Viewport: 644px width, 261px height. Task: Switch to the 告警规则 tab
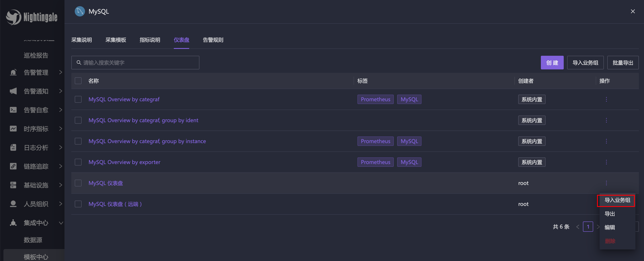click(213, 40)
